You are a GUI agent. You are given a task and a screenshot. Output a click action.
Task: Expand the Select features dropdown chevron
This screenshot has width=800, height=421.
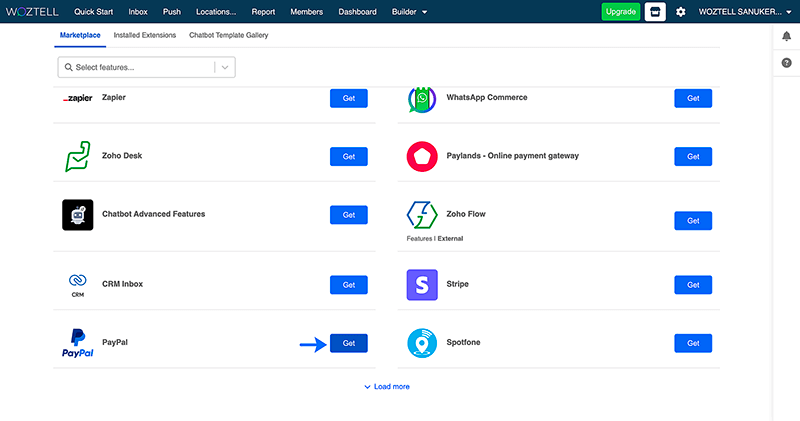pos(224,67)
